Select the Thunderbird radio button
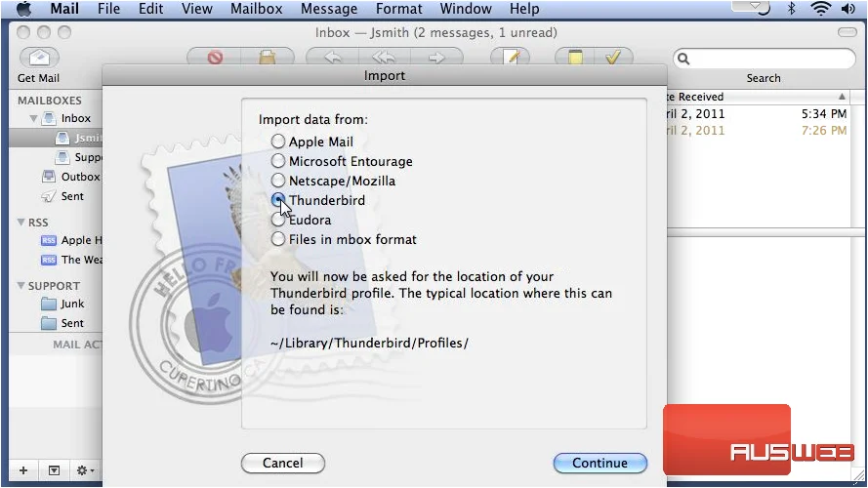This screenshot has height=488, width=868. [278, 200]
